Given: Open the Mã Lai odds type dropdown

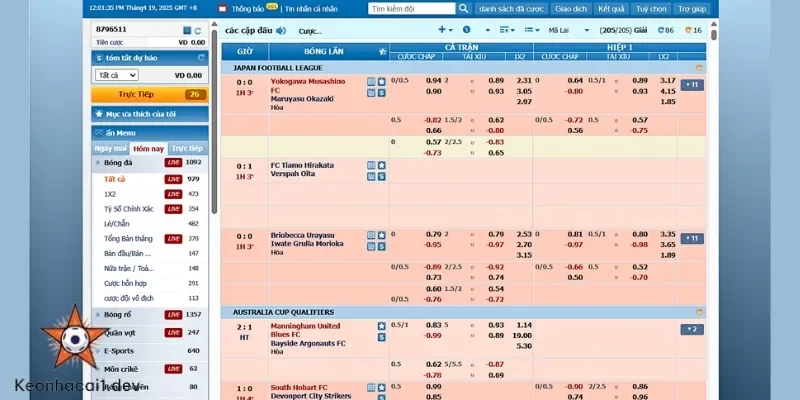Looking at the screenshot, I should tap(569, 31).
